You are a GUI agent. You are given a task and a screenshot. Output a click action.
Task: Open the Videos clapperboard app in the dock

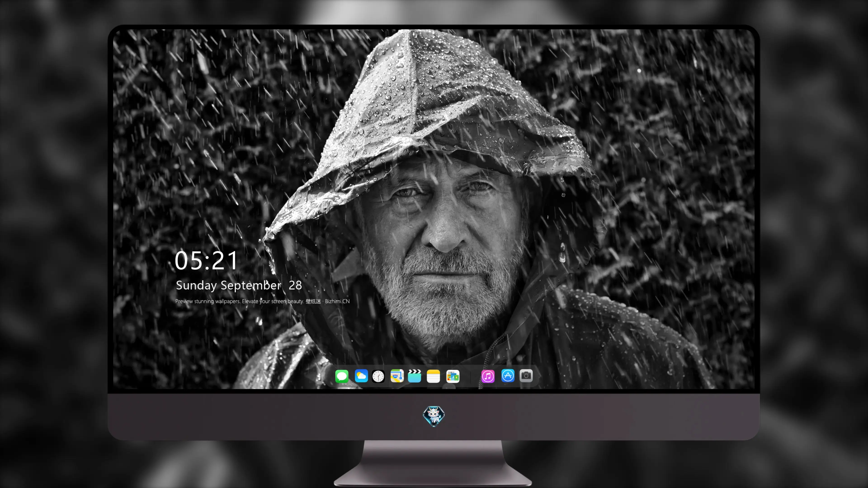pos(415,376)
